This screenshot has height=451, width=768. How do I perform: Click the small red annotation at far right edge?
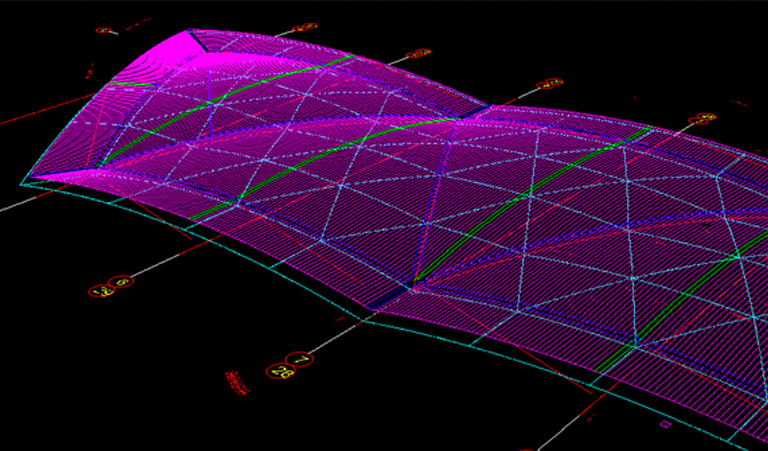[740, 101]
